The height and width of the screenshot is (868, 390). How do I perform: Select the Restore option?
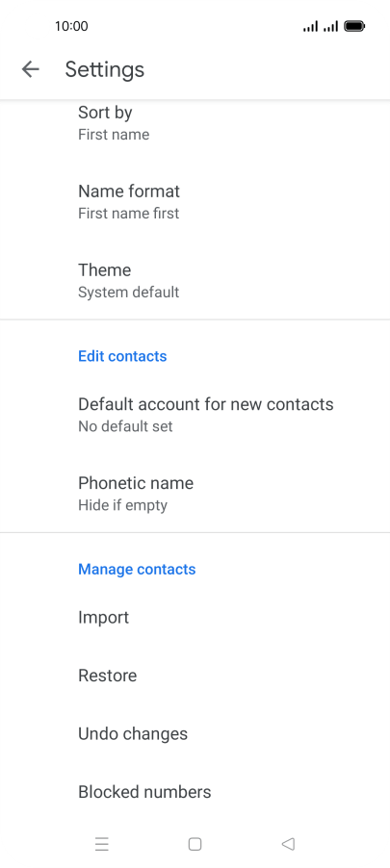tap(195, 676)
